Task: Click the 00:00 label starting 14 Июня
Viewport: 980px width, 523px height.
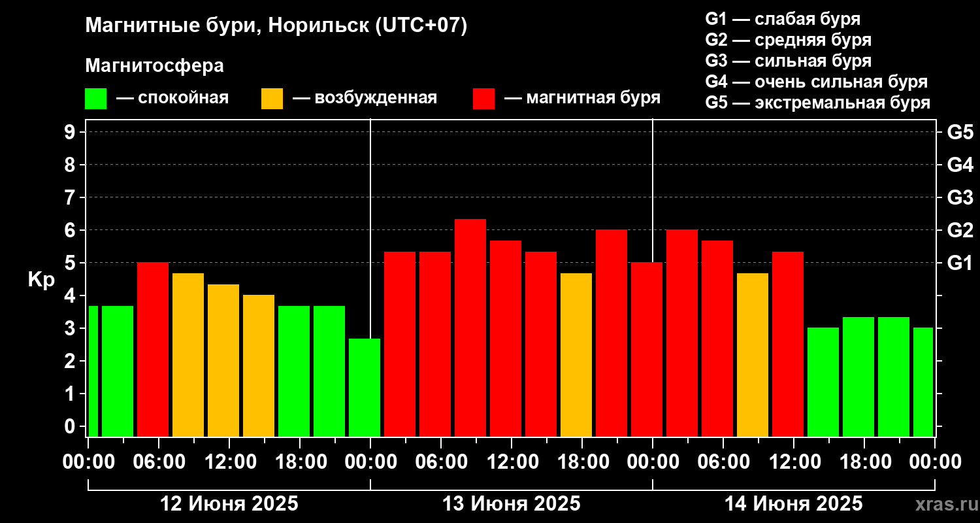Action: [653, 462]
